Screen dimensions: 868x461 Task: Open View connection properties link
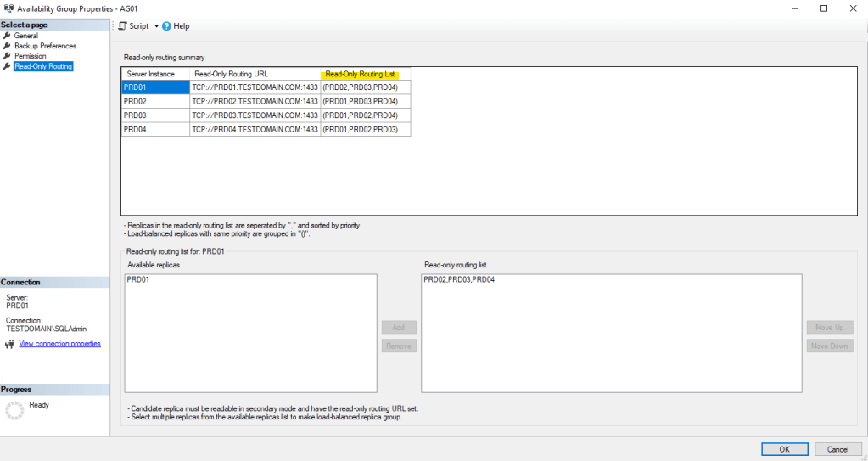pos(59,344)
